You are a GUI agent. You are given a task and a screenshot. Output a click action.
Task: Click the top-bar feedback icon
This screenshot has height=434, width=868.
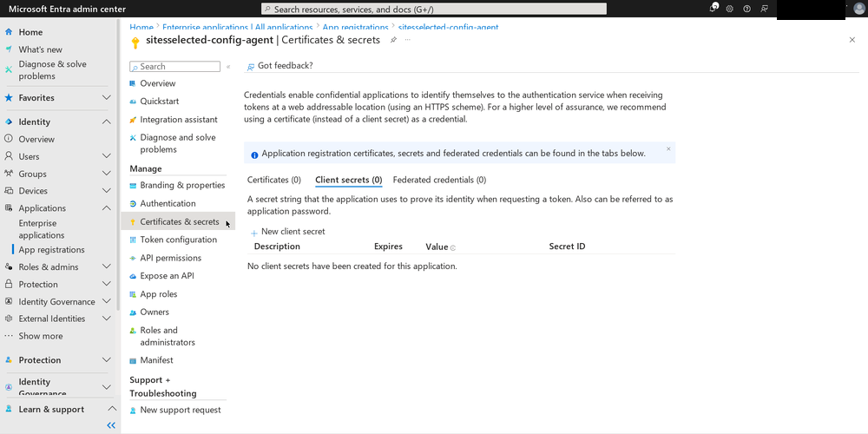(765, 9)
